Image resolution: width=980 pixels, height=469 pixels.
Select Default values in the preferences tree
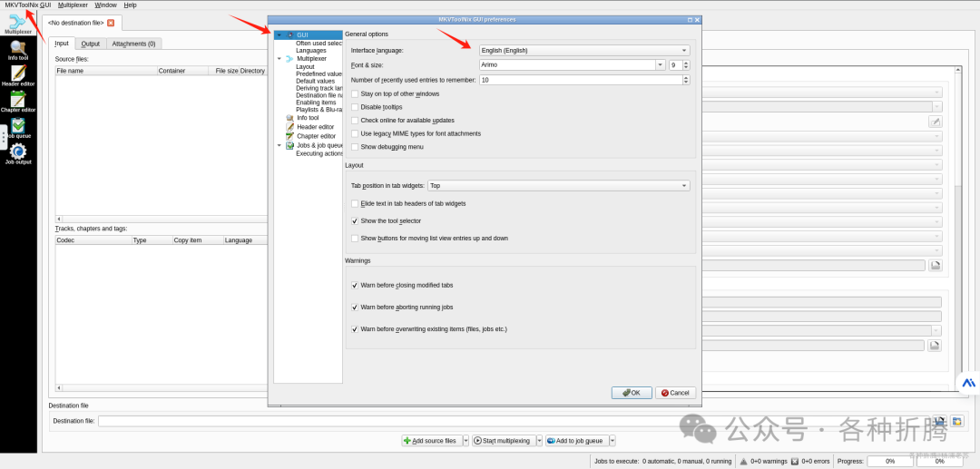coord(315,81)
